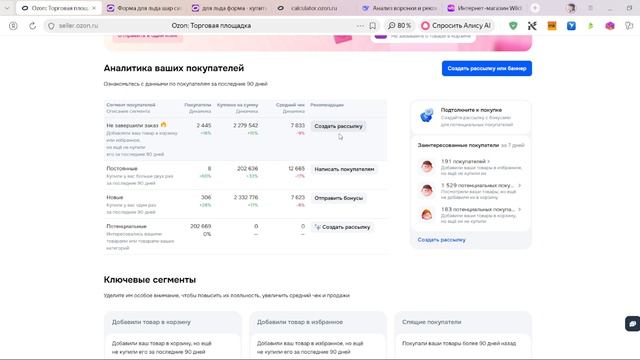The width and height of the screenshot is (640, 360).
Task: Open the 1 529 потенциальных покупателей row
Action: point(471,191)
